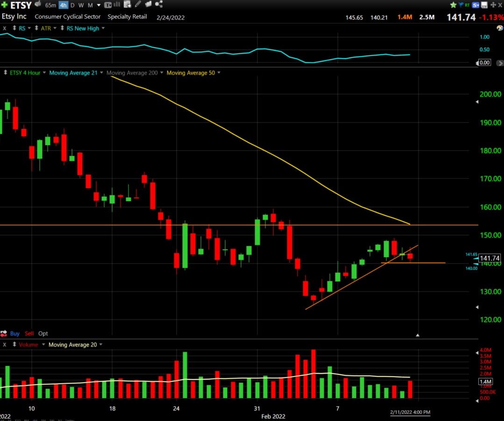504x421 pixels.
Task: Switch to the W weekly timeframe
Action: [81, 5]
